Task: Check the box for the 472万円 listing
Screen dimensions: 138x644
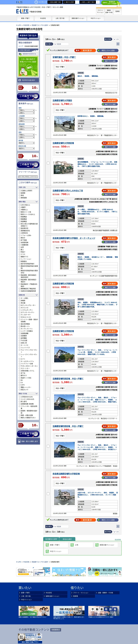Action: pyautogui.click(x=48, y=257)
